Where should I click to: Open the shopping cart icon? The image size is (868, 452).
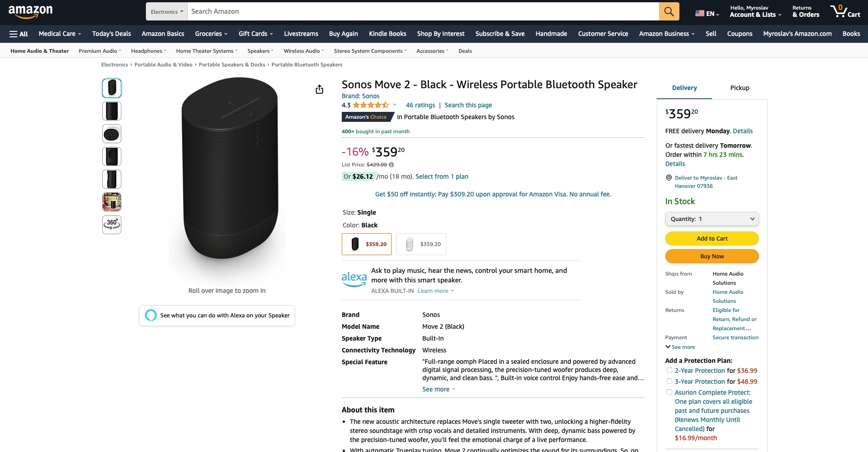845,11
